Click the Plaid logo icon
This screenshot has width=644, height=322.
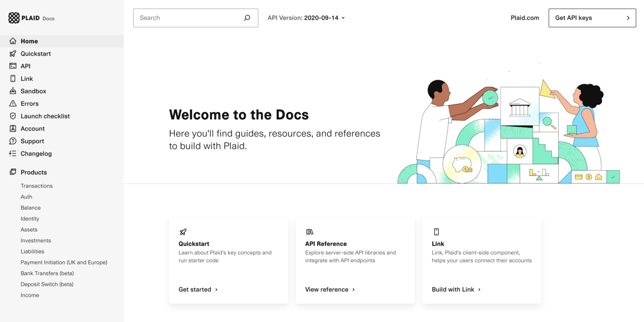pyautogui.click(x=14, y=18)
